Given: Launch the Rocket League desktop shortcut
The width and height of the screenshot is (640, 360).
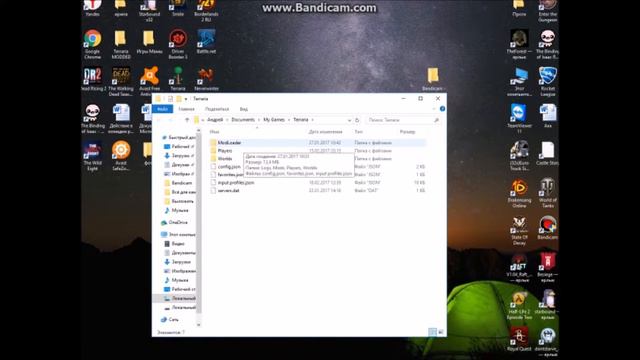Looking at the screenshot, I should pos(547,82).
